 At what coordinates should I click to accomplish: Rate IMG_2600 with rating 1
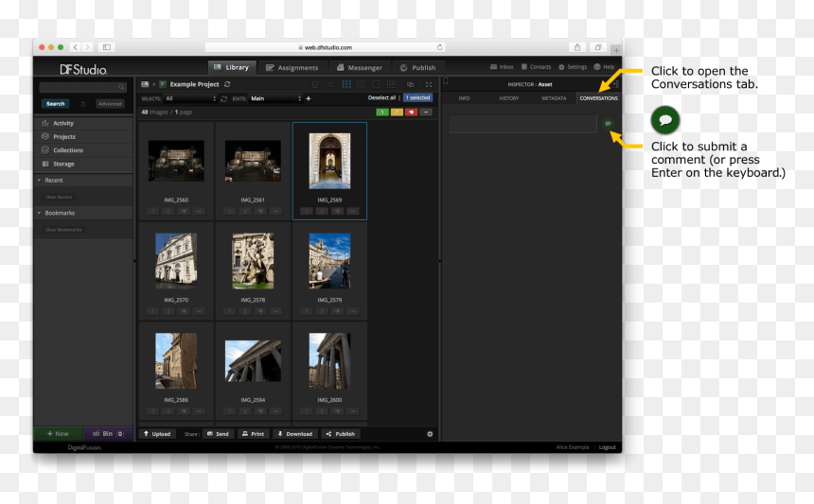coord(307,411)
